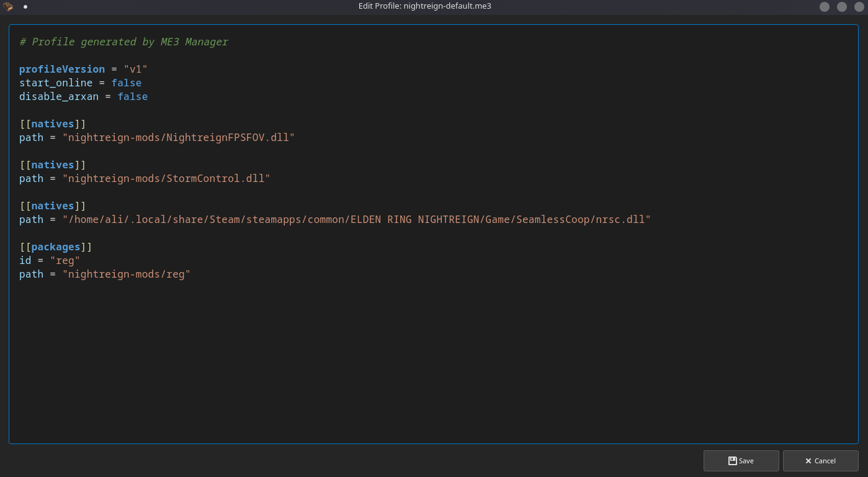Click the SeamlessCoop nrsc.dll path line
Image resolution: width=868 pixels, height=477 pixels.
(356, 219)
